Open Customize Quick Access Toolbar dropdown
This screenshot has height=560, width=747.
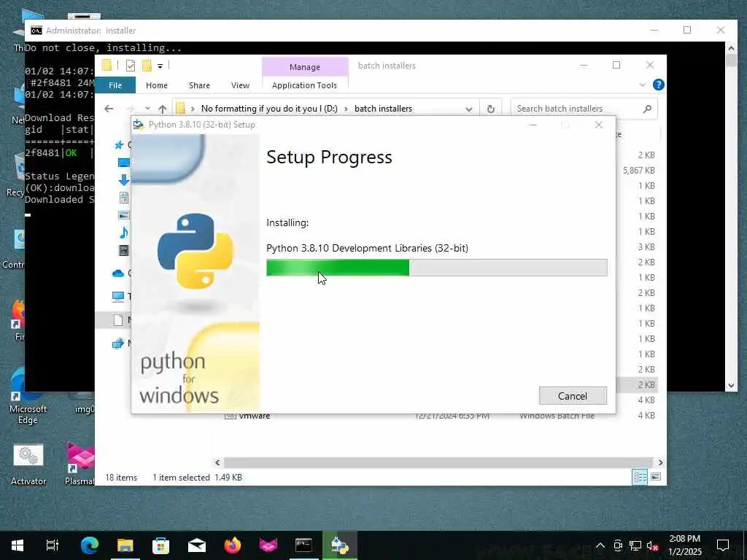click(x=160, y=66)
